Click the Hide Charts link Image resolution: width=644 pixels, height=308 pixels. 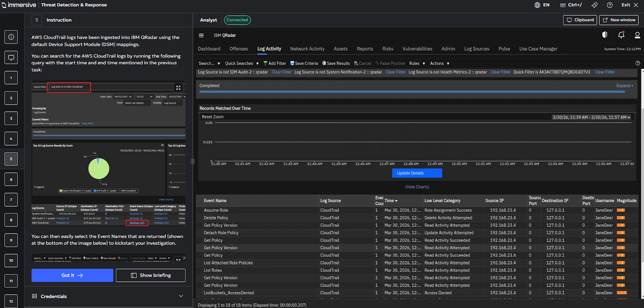click(417, 187)
